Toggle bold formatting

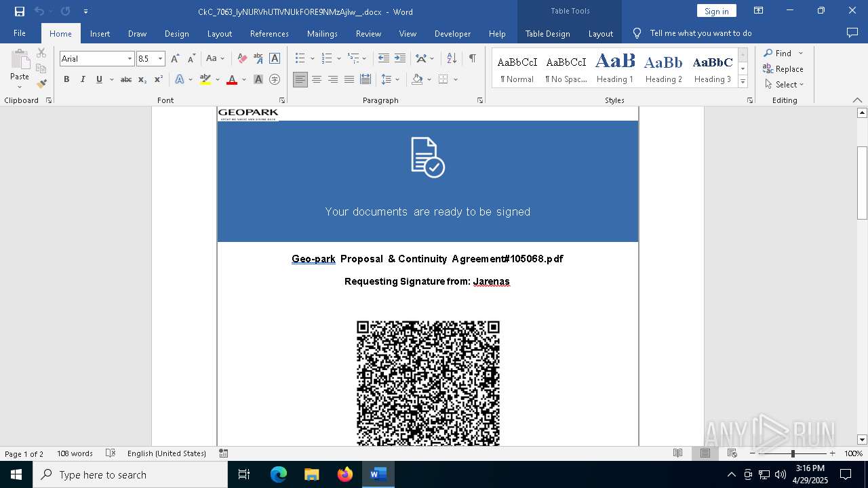click(66, 79)
